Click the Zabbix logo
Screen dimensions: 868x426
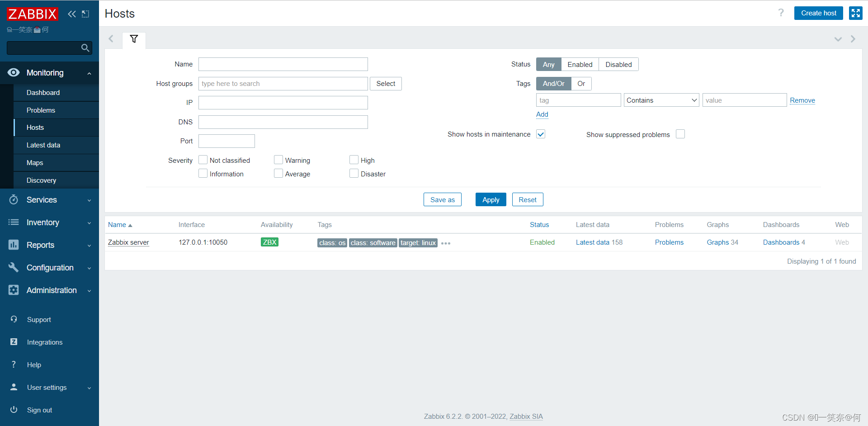[x=33, y=14]
